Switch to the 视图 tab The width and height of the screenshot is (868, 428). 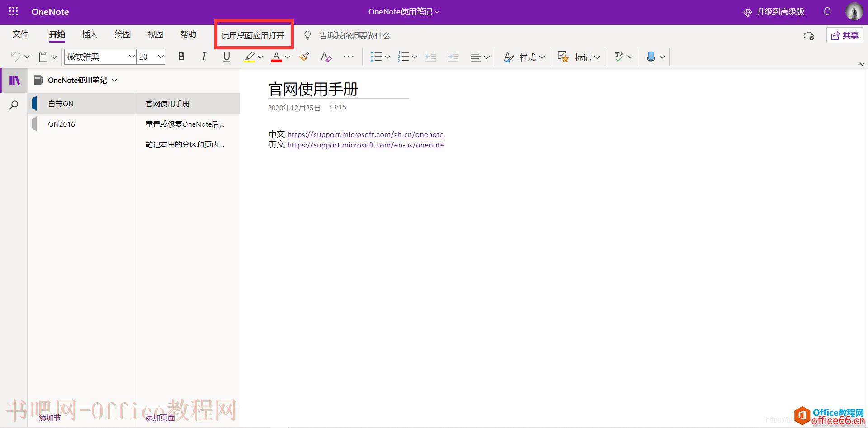pyautogui.click(x=156, y=34)
